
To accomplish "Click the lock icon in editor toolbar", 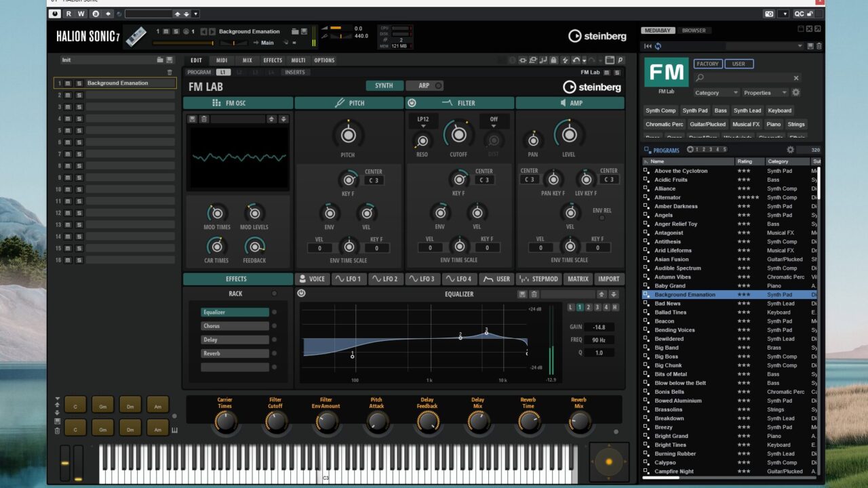I will (x=554, y=60).
